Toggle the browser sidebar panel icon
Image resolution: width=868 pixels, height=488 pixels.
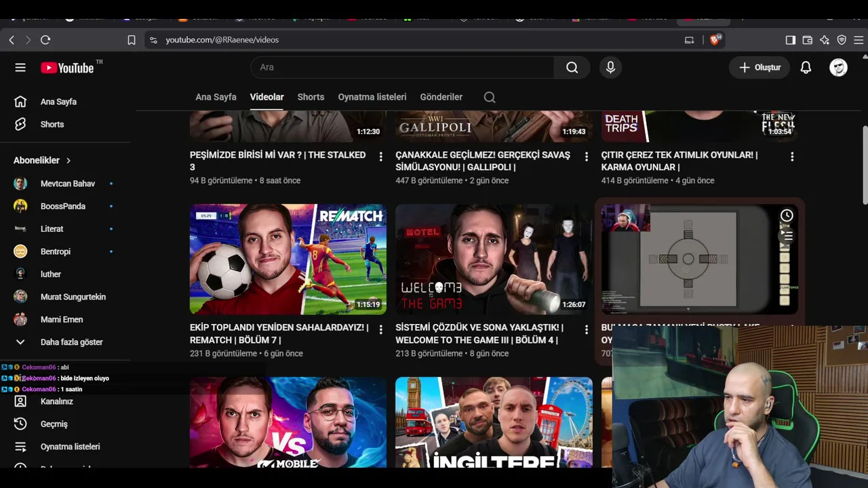click(x=790, y=40)
